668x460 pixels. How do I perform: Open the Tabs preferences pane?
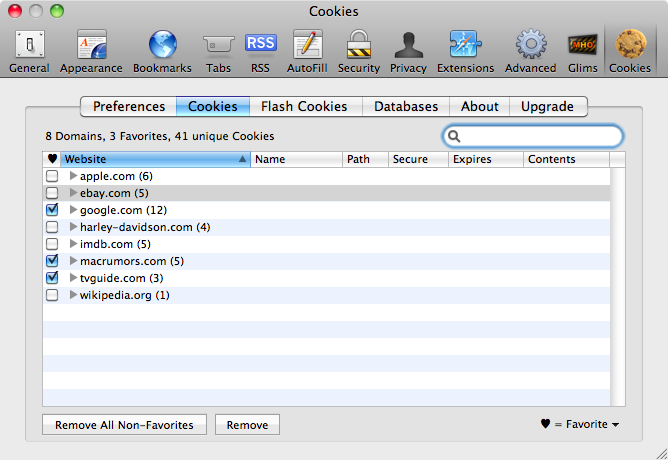(218, 51)
